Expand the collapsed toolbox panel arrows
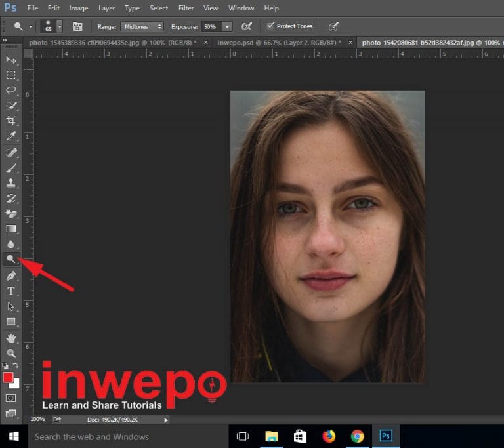 (x=5, y=40)
